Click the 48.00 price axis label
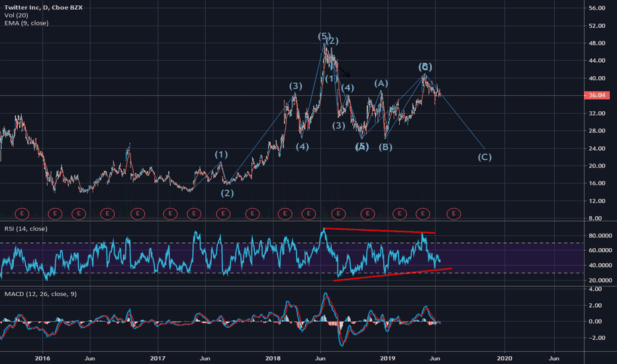617x364 pixels. [x=597, y=43]
